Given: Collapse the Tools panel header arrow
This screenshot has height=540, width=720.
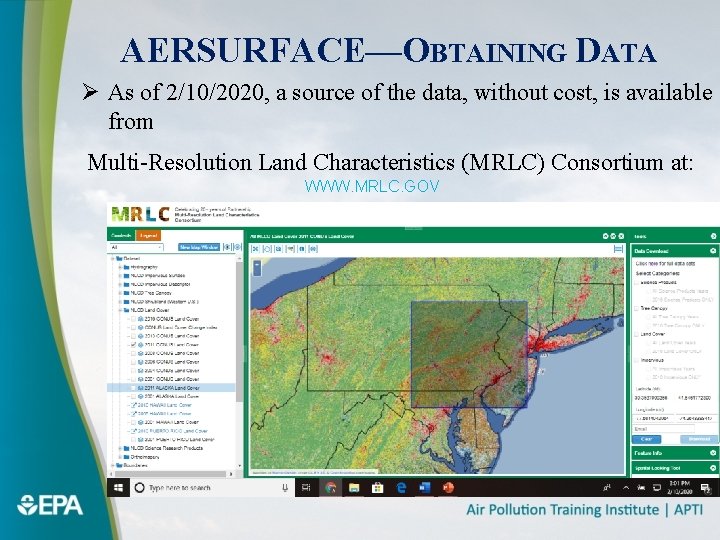Looking at the screenshot, I should pyautogui.click(x=714, y=236).
